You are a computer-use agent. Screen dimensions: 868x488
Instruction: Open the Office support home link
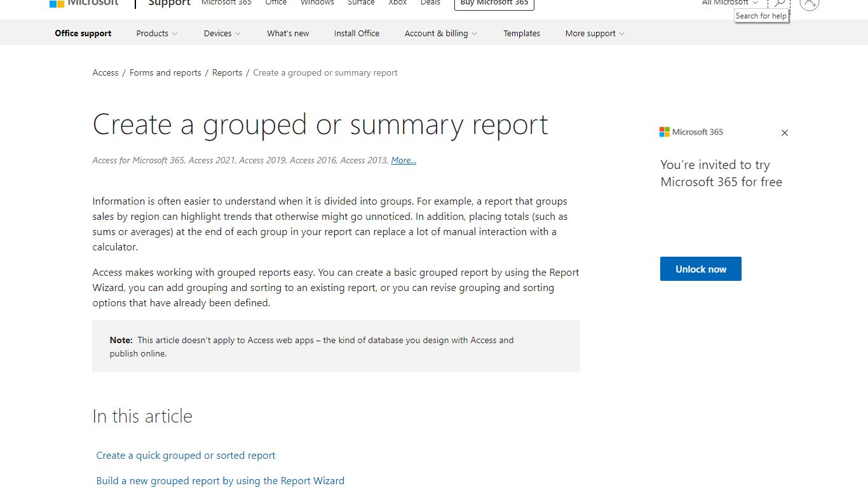tap(83, 33)
